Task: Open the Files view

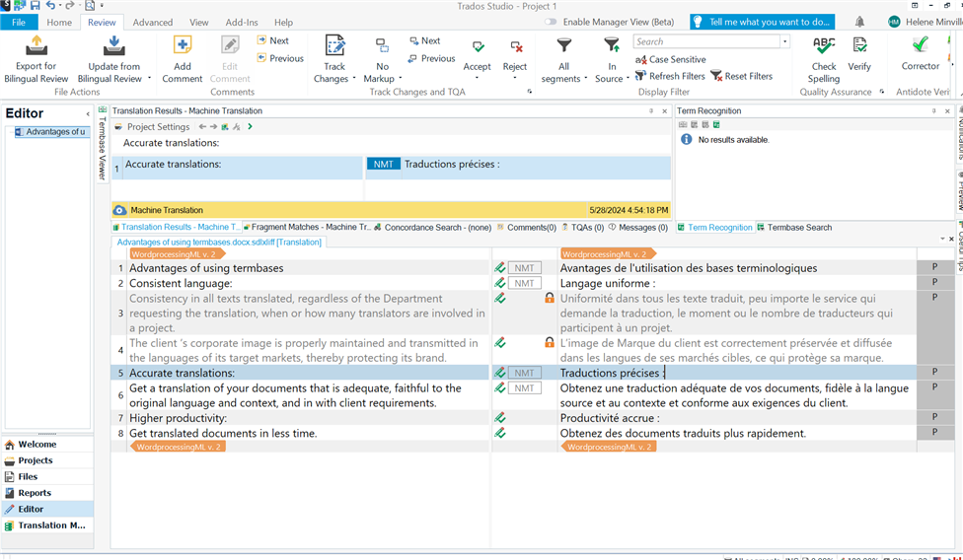Action: [48, 476]
